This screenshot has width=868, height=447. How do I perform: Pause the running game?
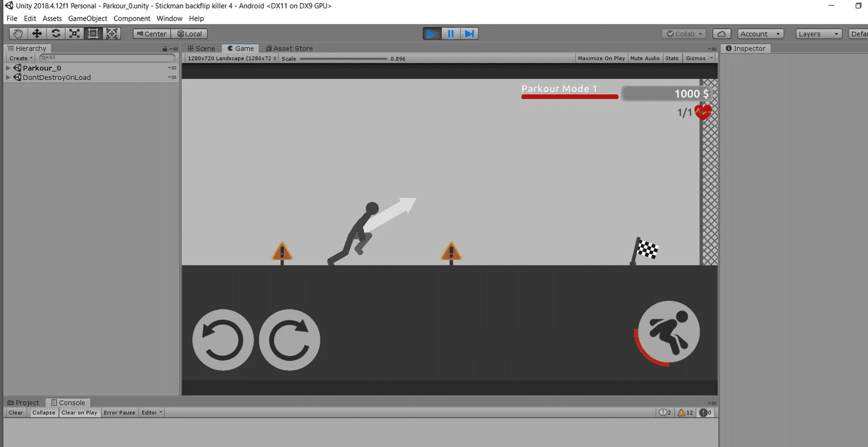point(451,33)
